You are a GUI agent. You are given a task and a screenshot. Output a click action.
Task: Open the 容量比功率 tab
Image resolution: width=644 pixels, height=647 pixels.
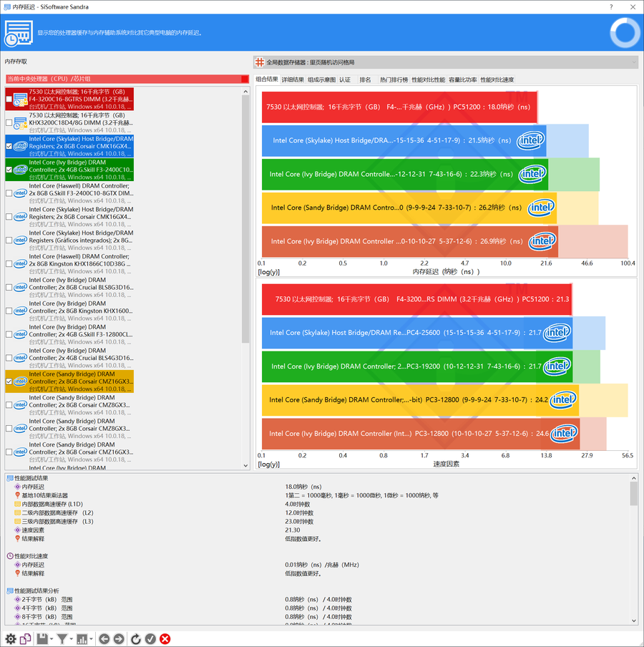463,79
